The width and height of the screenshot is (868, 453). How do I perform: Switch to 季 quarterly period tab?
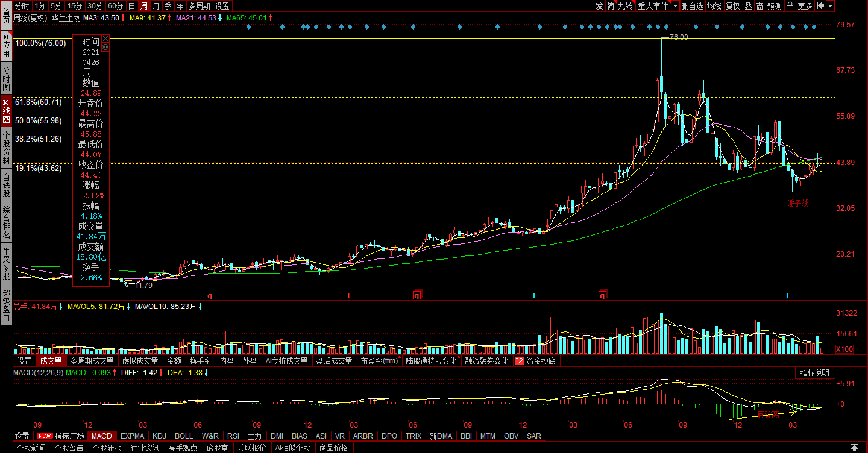pyautogui.click(x=168, y=6)
